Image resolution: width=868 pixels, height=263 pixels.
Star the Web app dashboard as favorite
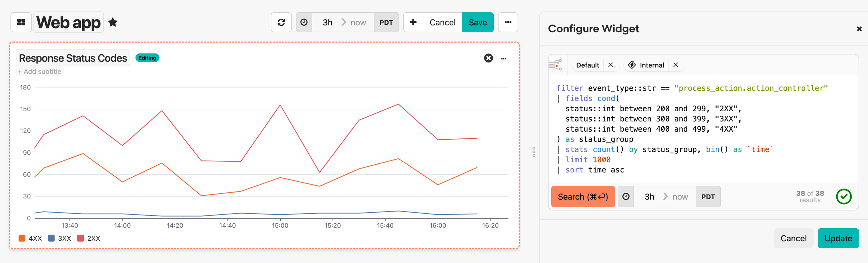tap(113, 22)
